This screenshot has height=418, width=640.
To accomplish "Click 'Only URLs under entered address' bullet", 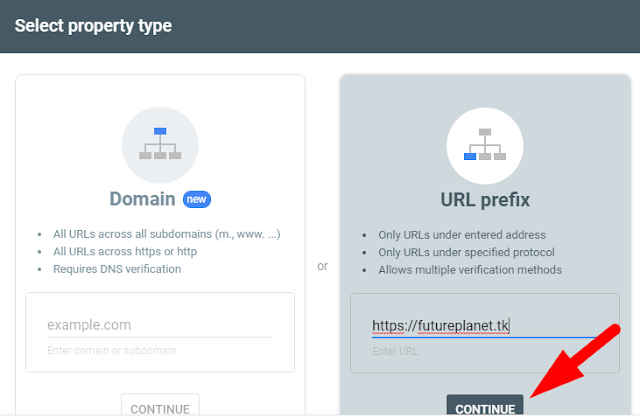I will click(x=462, y=235).
